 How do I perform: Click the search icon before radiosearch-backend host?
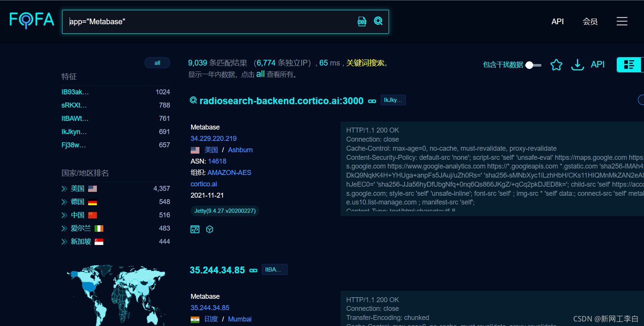193,100
